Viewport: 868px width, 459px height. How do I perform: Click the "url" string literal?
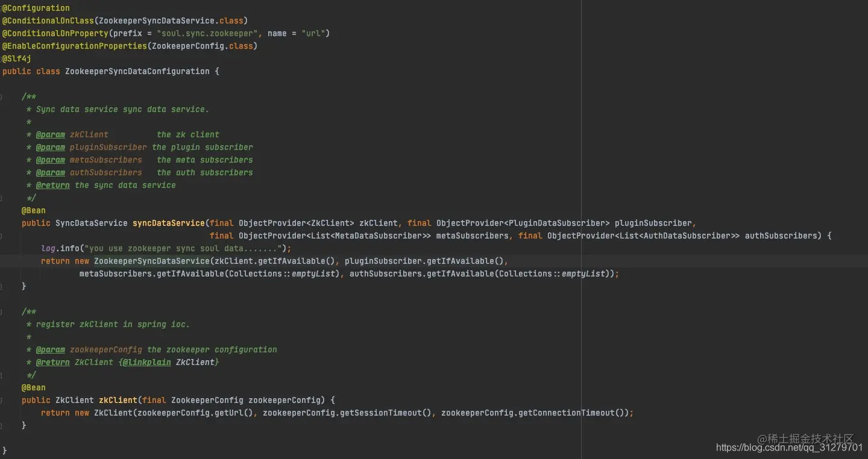313,33
